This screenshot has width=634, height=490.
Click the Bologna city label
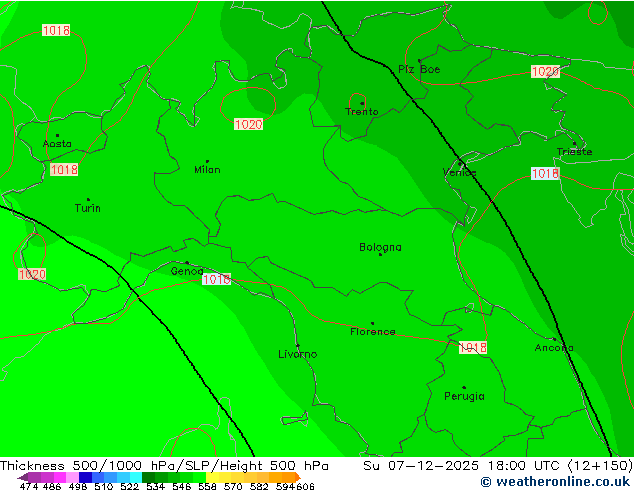380,247
